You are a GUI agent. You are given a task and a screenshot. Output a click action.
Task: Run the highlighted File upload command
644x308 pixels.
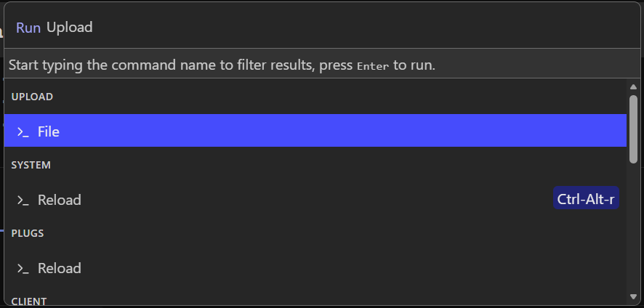(315, 131)
